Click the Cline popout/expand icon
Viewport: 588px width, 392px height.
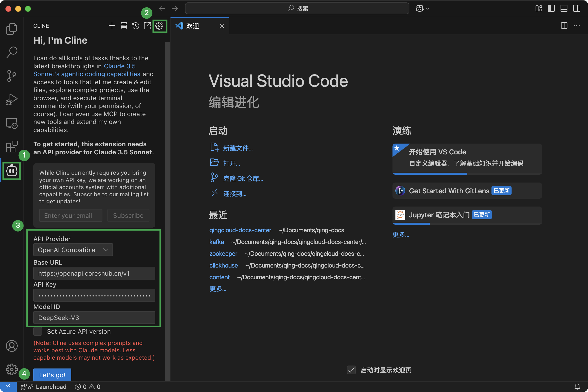[x=147, y=25]
